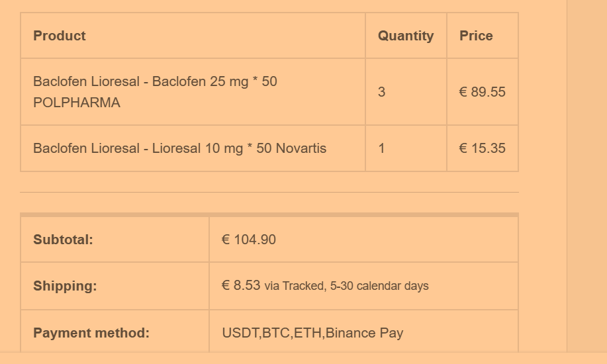This screenshot has height=364, width=607.
Task: Click the € 8.53 shipping cost
Action: tap(241, 285)
